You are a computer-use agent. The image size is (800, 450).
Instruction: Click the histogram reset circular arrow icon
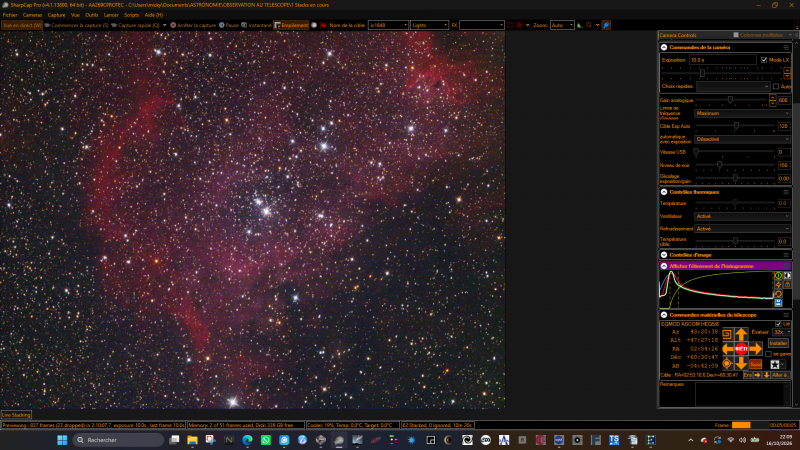tap(778, 294)
